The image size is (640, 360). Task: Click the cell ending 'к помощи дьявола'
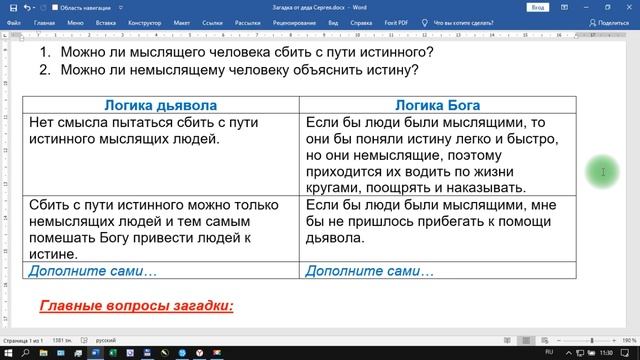pyautogui.click(x=438, y=229)
